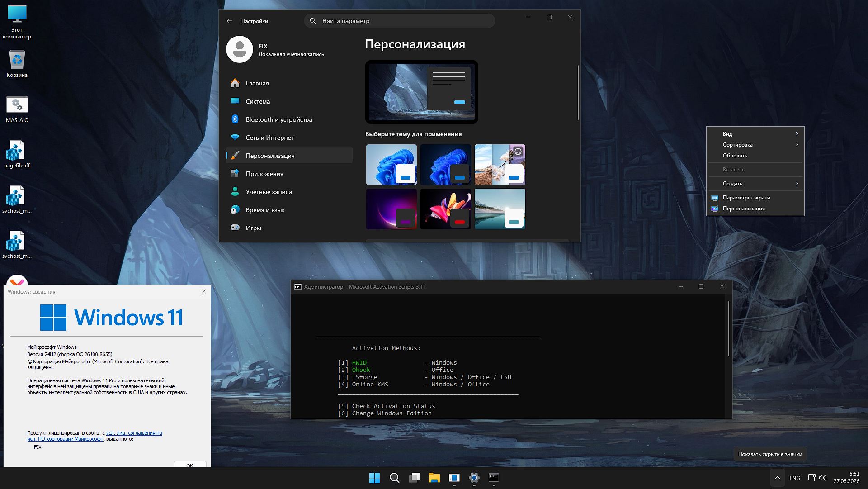868x489 pixels.
Task: Click the Главная home icon in Settings
Action: coord(235,83)
